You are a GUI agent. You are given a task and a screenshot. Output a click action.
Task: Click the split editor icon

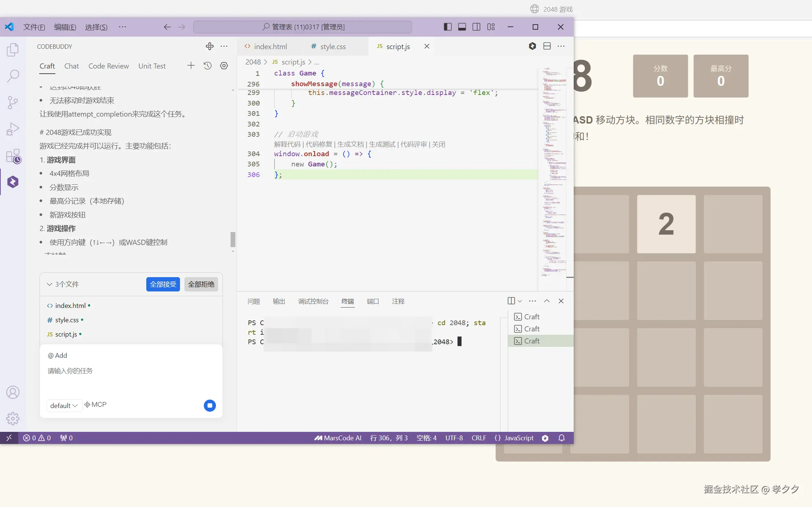coord(547,46)
